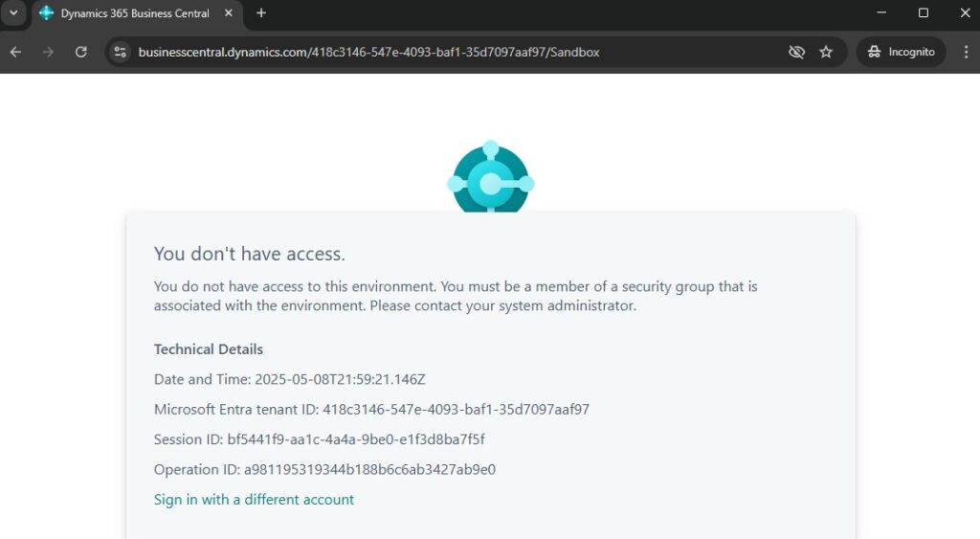Bookmark this page with the star icon
The image size is (980, 539).
826,52
